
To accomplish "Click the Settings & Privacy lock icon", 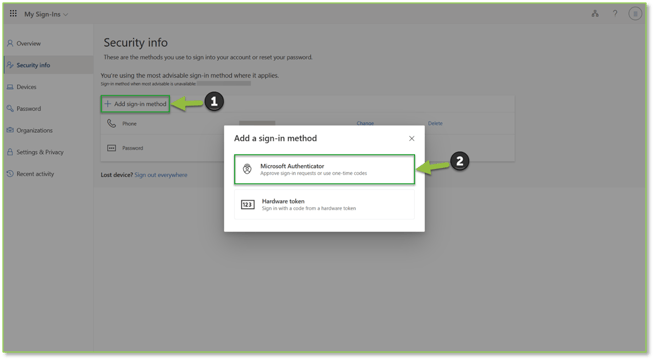I will point(10,152).
